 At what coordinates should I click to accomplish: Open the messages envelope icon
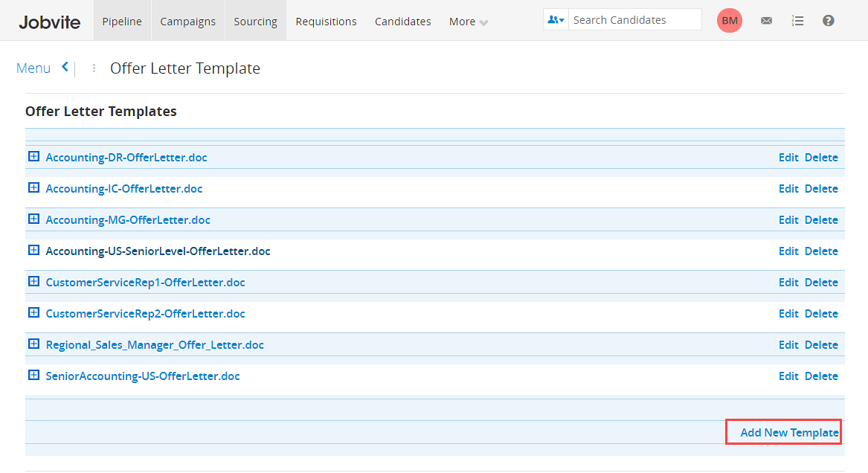(766, 20)
